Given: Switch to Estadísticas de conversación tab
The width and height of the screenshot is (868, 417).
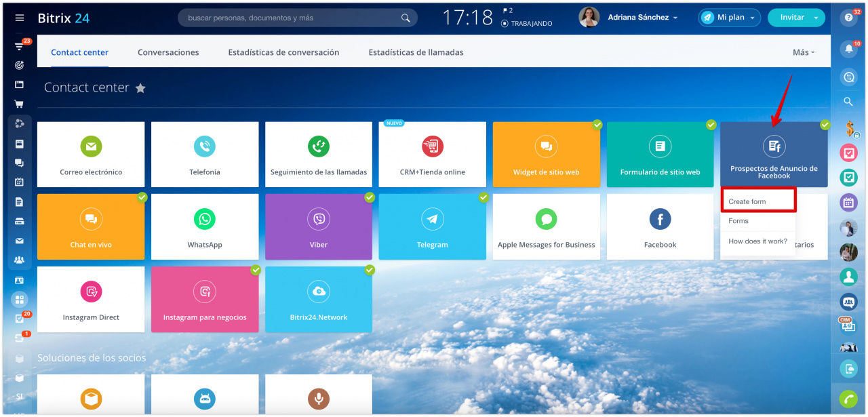Looking at the screenshot, I should coord(283,52).
